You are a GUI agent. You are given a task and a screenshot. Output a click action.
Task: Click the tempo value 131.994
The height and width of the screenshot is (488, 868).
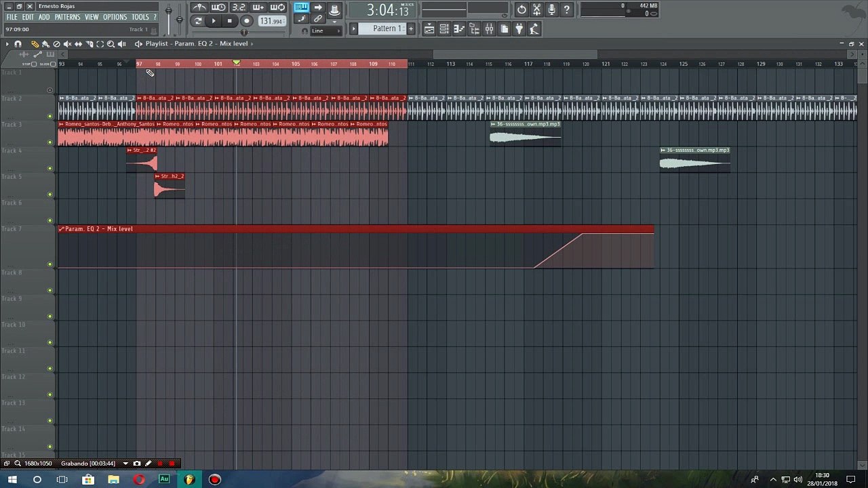click(271, 21)
